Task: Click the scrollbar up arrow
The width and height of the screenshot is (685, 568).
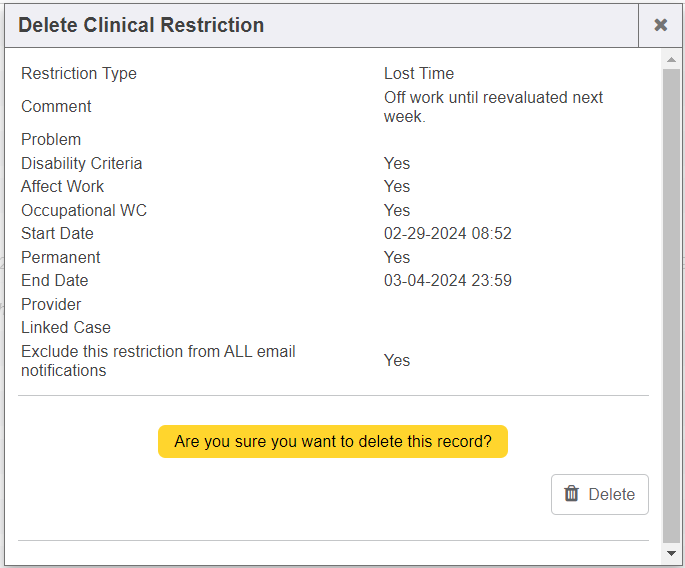Action: click(672, 60)
